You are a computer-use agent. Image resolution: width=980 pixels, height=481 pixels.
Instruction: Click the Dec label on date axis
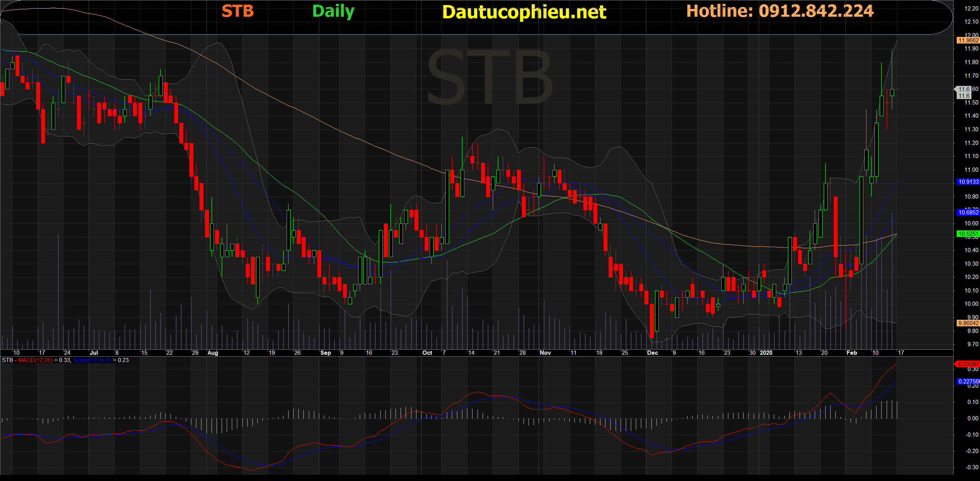coord(652,353)
